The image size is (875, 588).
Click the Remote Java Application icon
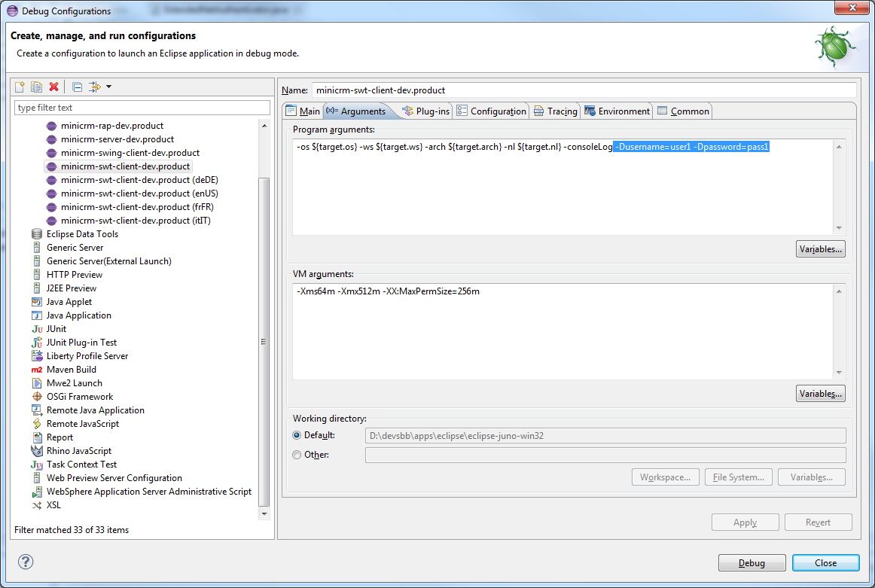point(37,410)
